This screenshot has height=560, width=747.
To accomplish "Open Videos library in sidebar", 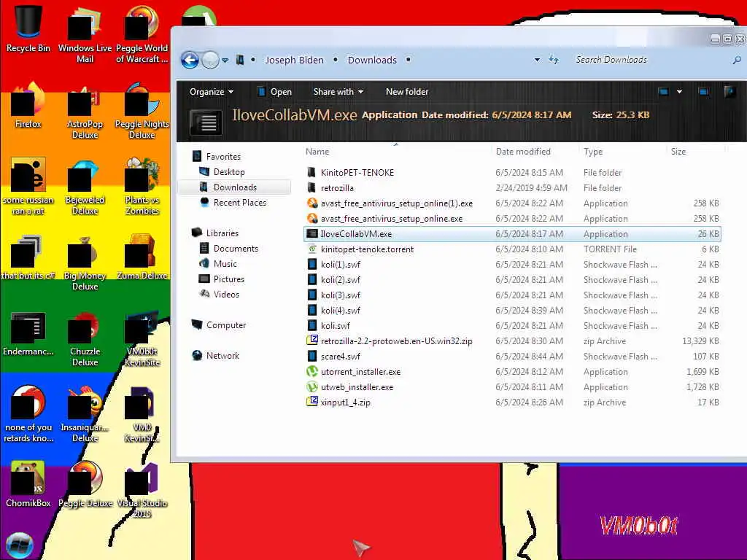I will tap(226, 294).
